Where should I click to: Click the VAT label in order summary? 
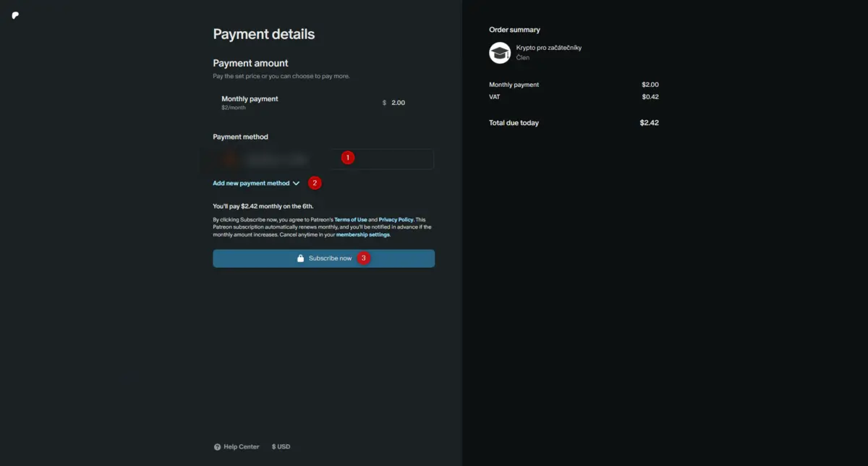click(x=495, y=97)
